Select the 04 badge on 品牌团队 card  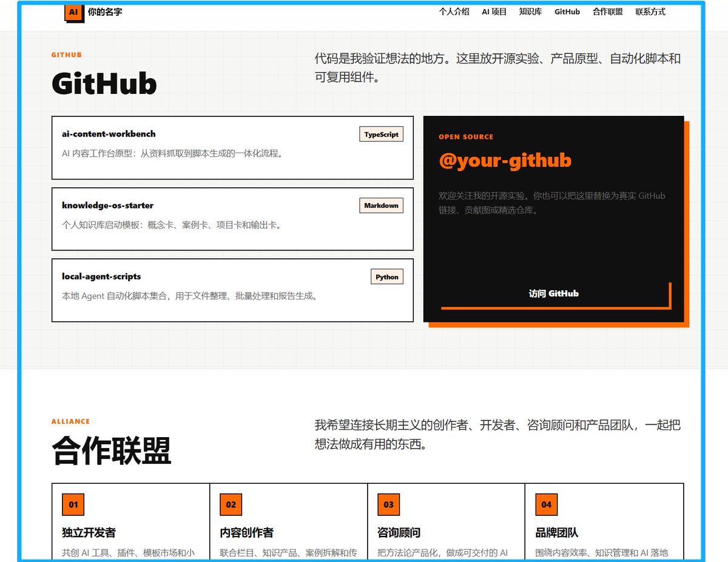coord(547,504)
